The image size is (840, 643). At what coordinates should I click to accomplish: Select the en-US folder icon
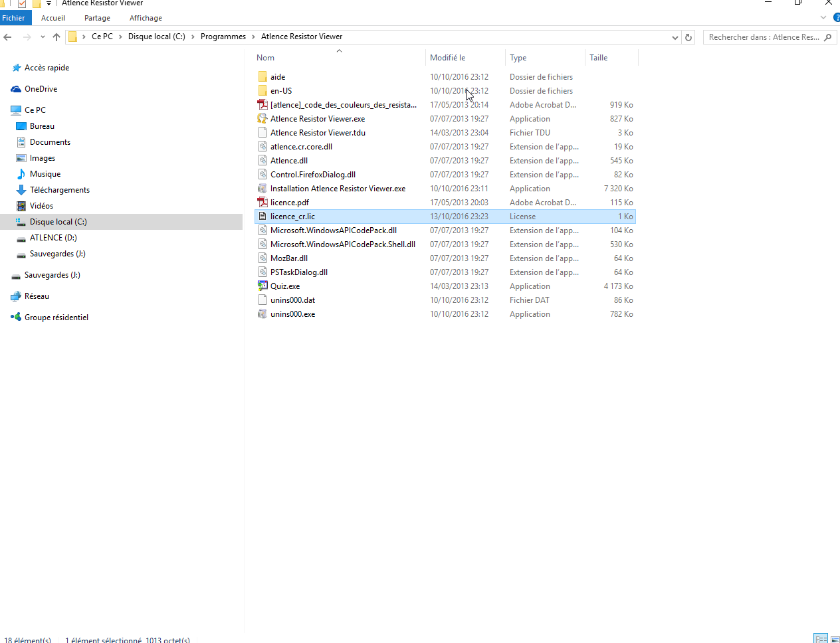tap(262, 91)
